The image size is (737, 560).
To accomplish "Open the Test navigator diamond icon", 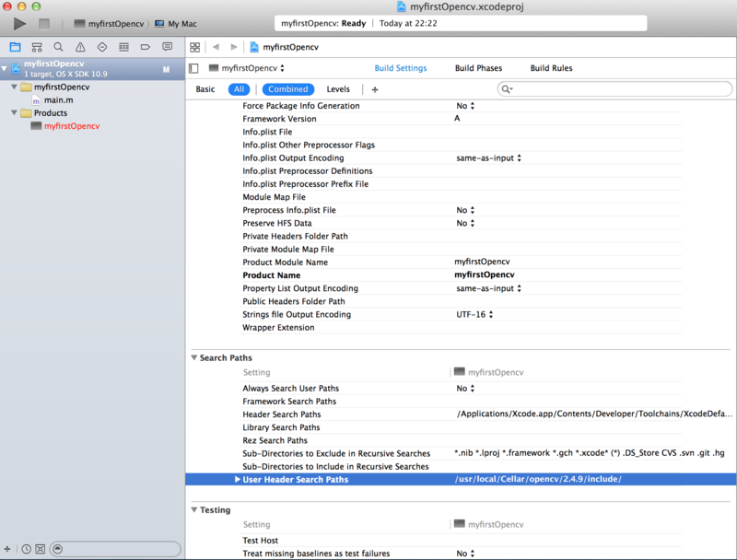I will (x=102, y=47).
